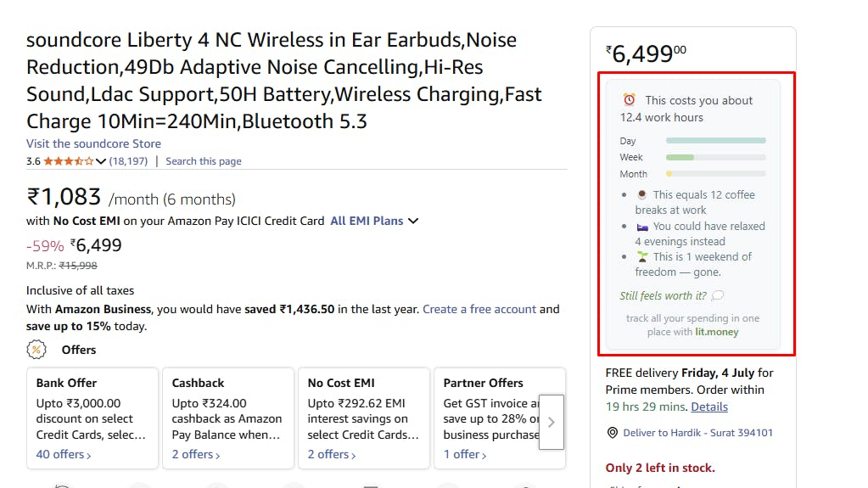Click the location pin icon near Deliver to Hardik
This screenshot has height=488, width=868.
point(613,433)
